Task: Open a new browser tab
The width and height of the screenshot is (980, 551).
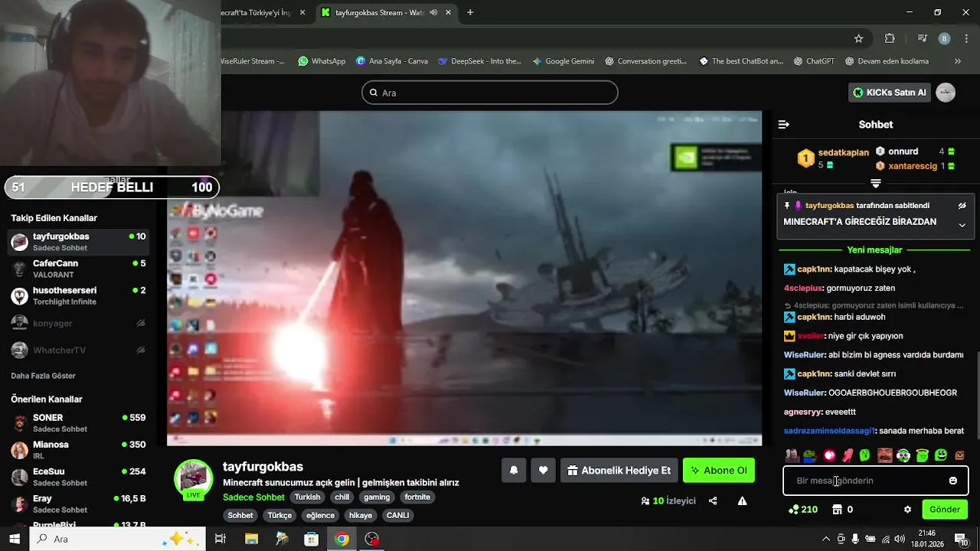Action: (470, 12)
